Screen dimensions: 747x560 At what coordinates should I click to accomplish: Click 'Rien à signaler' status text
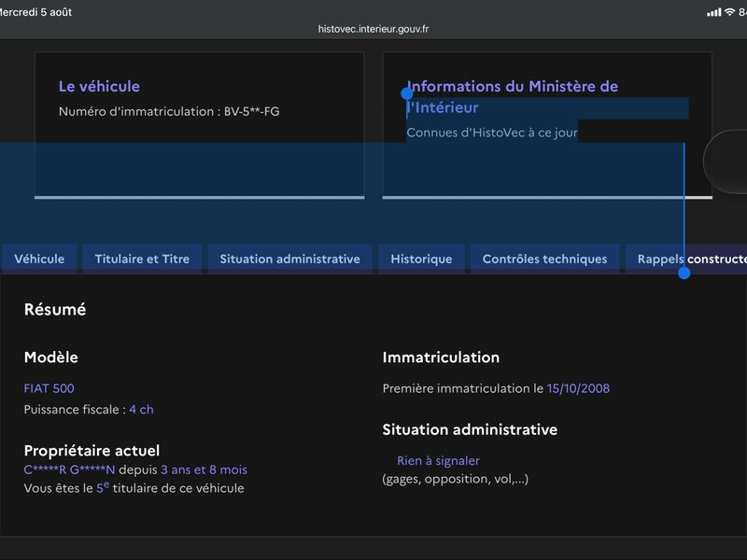pos(438,461)
